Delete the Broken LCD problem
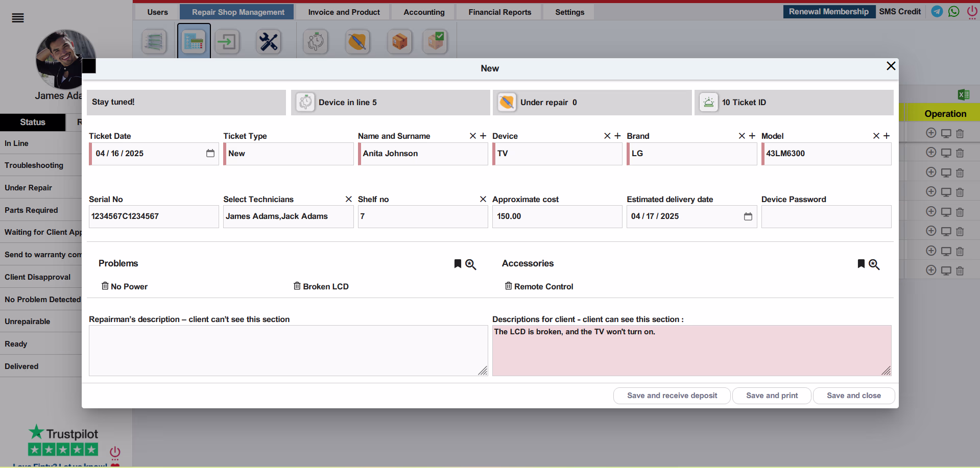Viewport: 980px width, 468px height. click(x=297, y=286)
